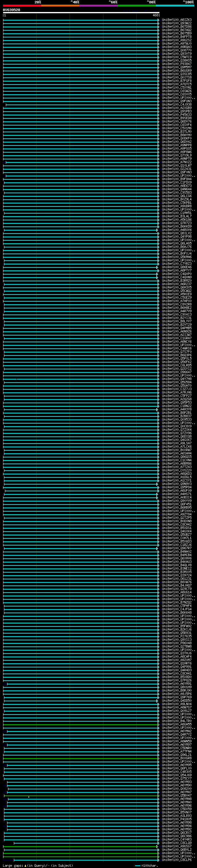The image size is (197, 868).
Task: Select the UniRef100_A7NXZ2 label
Action: [177, 162]
